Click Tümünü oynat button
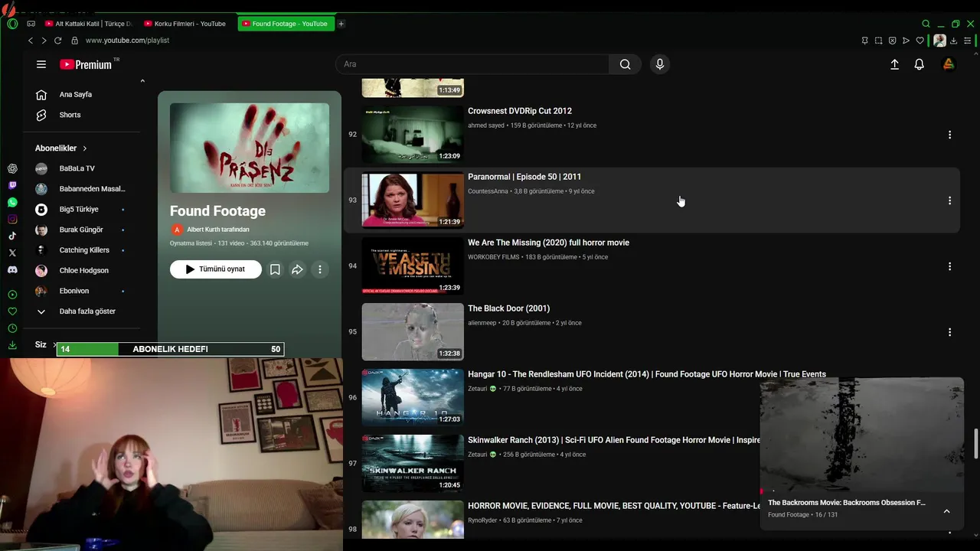Viewport: 980px width, 551px height. click(x=216, y=269)
